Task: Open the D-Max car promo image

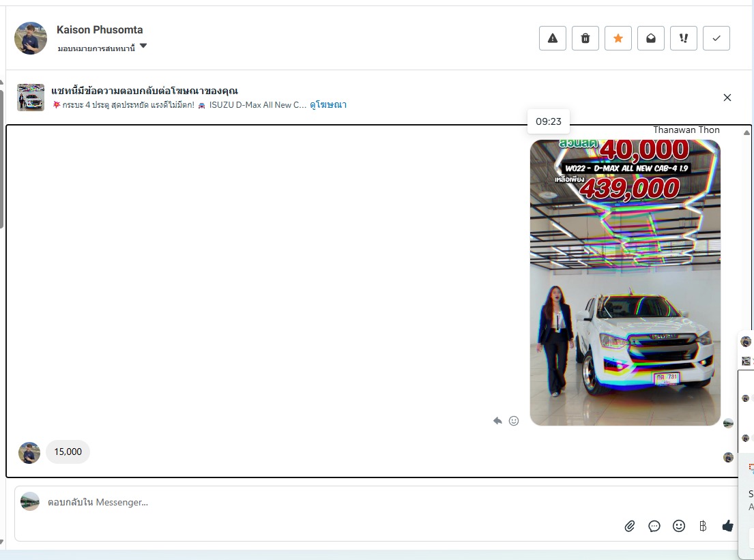Action: (625, 282)
